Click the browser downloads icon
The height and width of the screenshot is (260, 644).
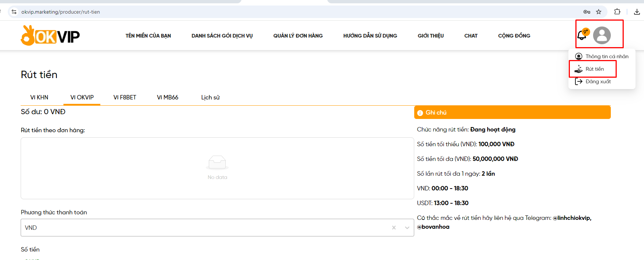pyautogui.click(x=637, y=12)
